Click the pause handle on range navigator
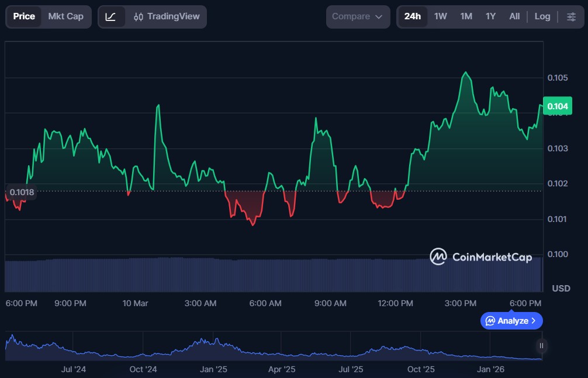Screen dimensions: 588x378 (541, 346)
